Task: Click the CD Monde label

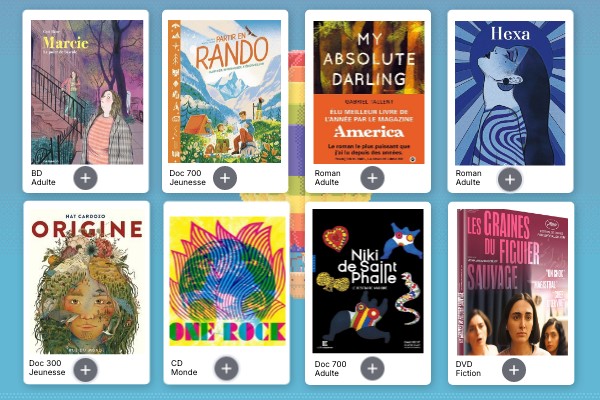Action: coord(184,367)
